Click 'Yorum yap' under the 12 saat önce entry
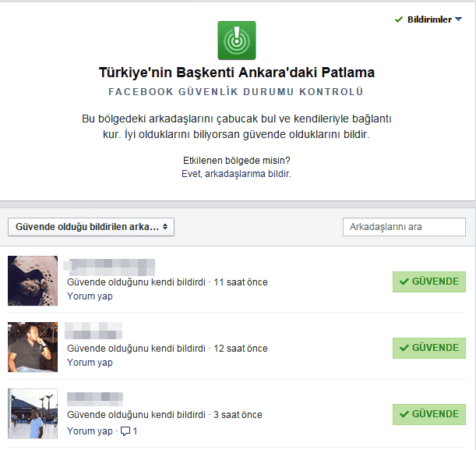Image resolution: width=476 pixels, height=450 pixels. click(x=90, y=363)
